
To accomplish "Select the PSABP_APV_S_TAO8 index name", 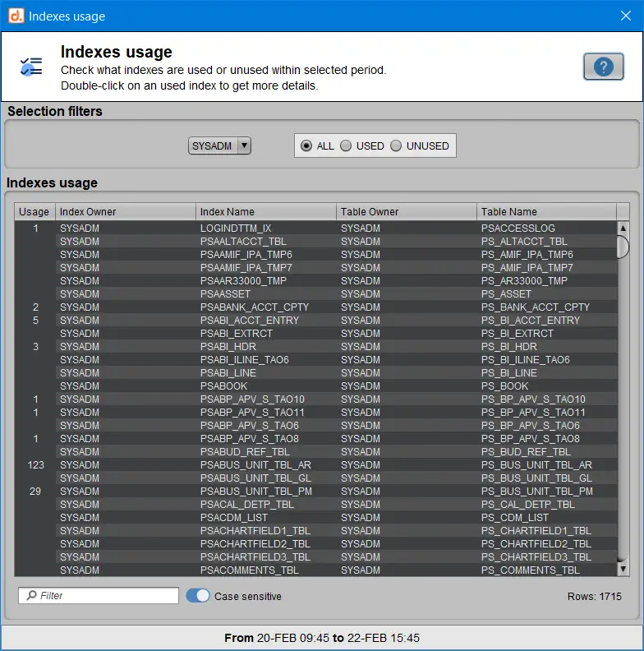I will pyautogui.click(x=250, y=438).
